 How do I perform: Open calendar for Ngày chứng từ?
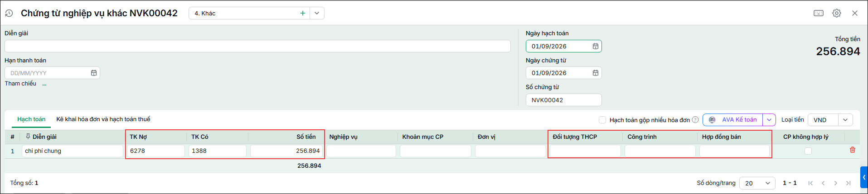tap(596, 73)
